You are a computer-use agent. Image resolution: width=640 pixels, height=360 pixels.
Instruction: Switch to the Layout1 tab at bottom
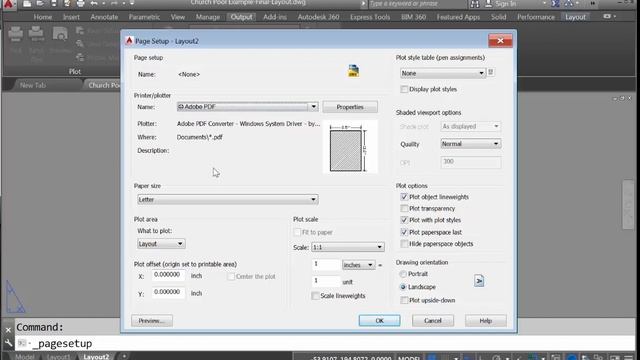(x=58, y=357)
